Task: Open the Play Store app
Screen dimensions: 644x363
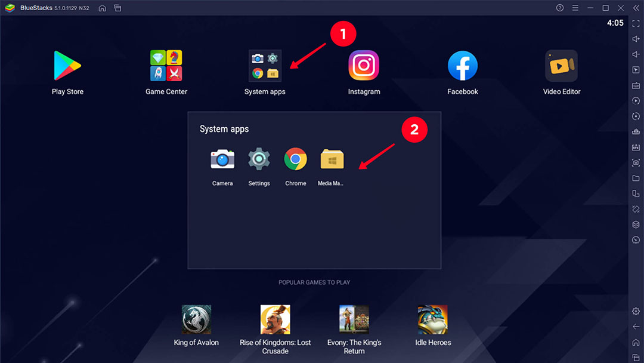Action: 67,66
